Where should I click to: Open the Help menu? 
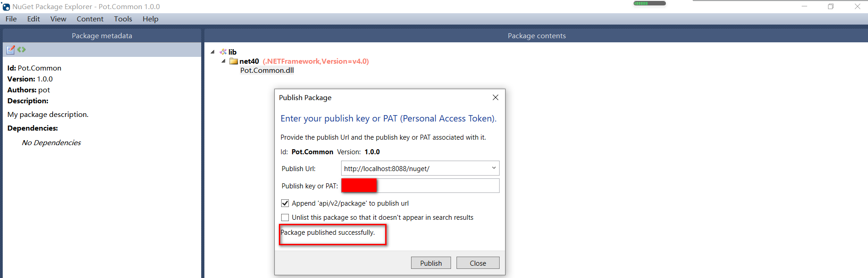click(x=150, y=19)
